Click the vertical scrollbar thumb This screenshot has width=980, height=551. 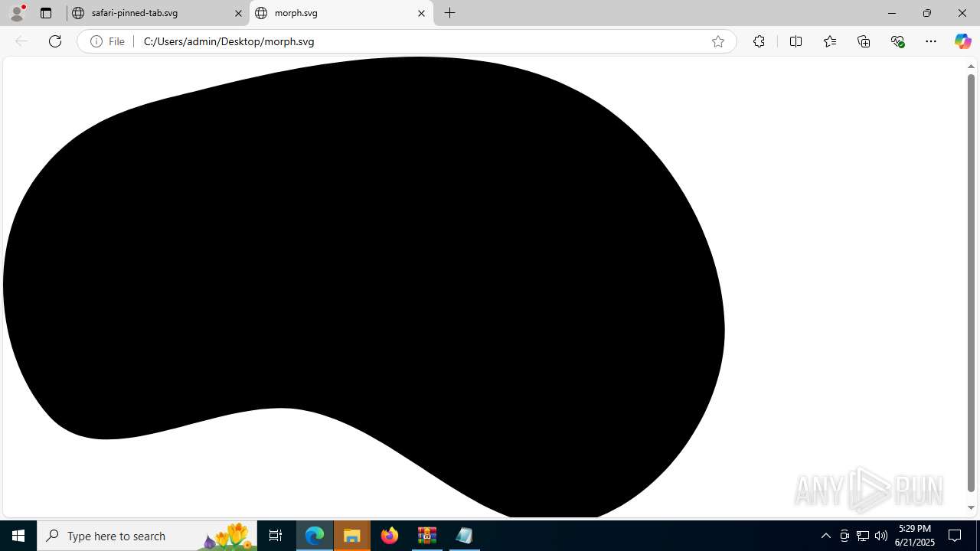[971, 282]
